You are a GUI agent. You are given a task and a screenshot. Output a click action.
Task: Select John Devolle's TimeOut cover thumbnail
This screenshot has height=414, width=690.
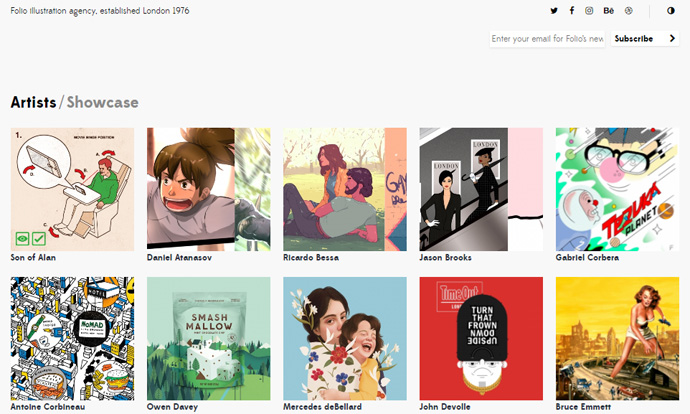(x=481, y=338)
